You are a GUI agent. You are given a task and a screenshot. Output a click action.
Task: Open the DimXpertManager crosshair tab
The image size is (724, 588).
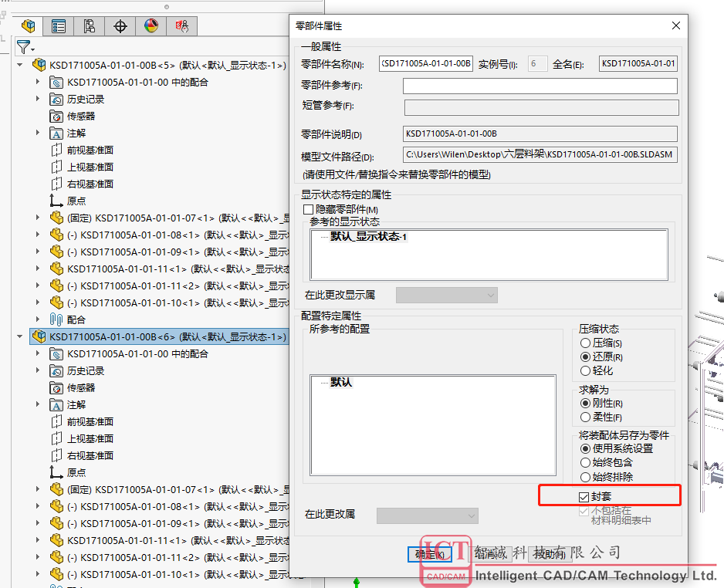[120, 26]
